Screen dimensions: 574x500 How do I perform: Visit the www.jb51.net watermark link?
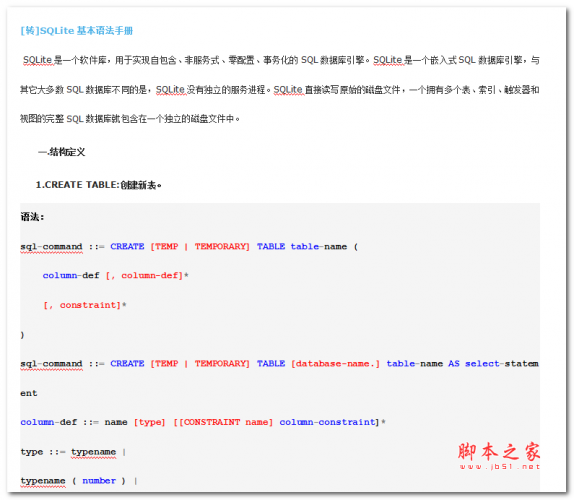500,467
